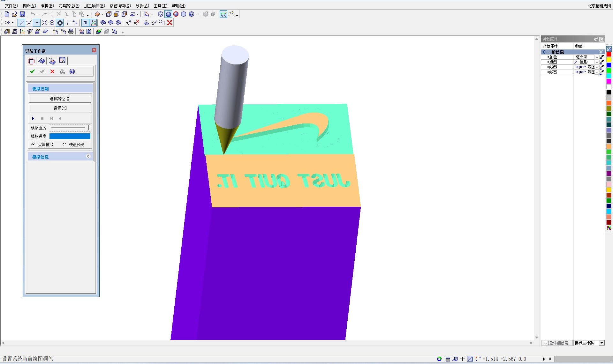This screenshot has width=613, height=364.
Task: Select the 快速预览 radio button
Action: click(x=64, y=145)
